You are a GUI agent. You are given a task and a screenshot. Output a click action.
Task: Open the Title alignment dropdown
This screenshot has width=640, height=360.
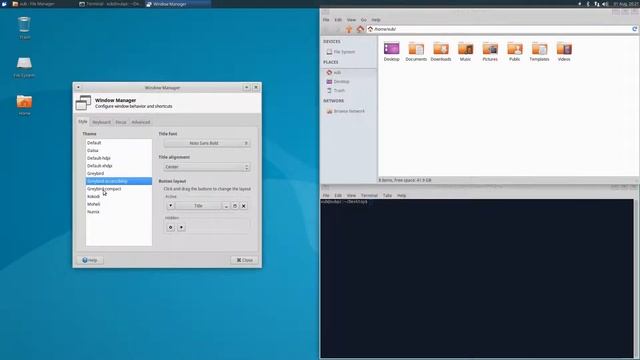click(207, 167)
